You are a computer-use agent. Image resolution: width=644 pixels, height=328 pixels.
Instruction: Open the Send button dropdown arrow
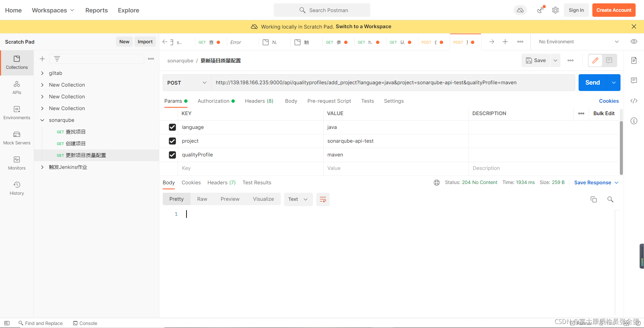coord(614,83)
